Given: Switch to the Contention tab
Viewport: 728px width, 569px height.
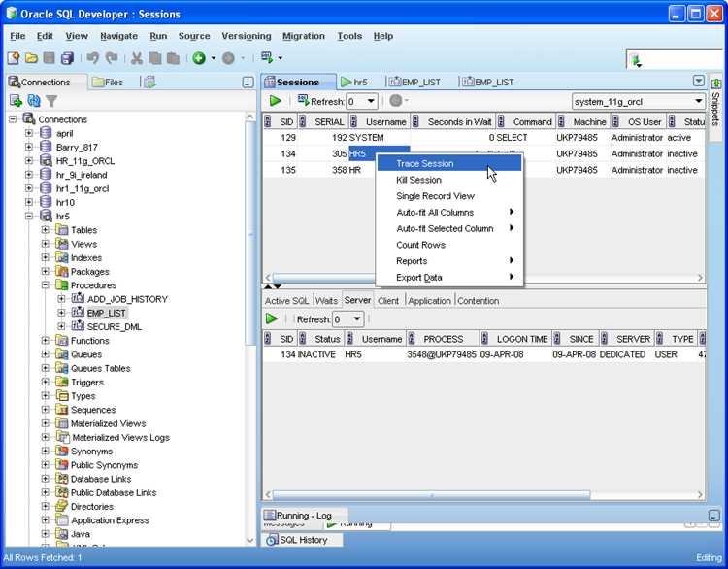Looking at the screenshot, I should [x=478, y=301].
